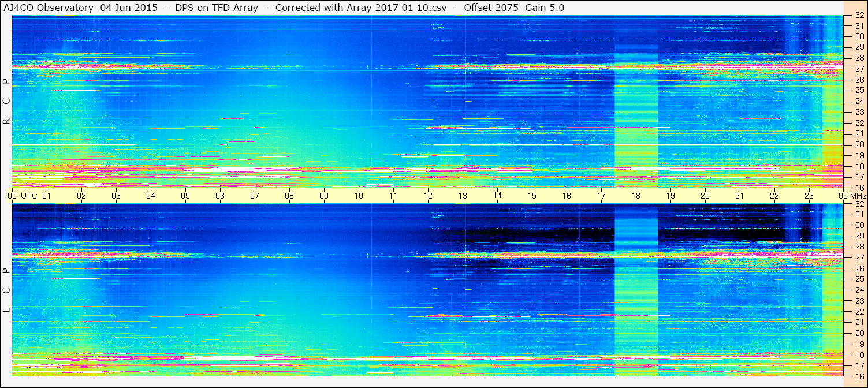This screenshot has width=868, height=388.
Task: Select 19 MHz tick in the LCP panel
Action: coord(859,344)
